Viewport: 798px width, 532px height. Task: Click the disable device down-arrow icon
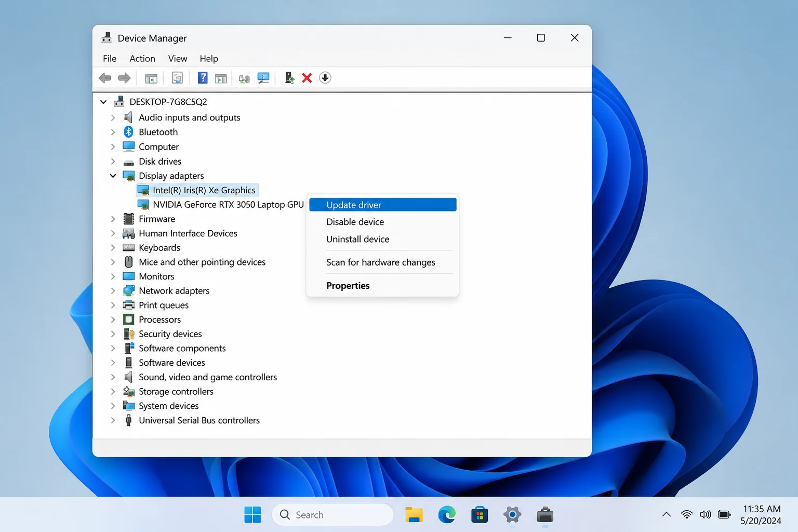point(325,78)
